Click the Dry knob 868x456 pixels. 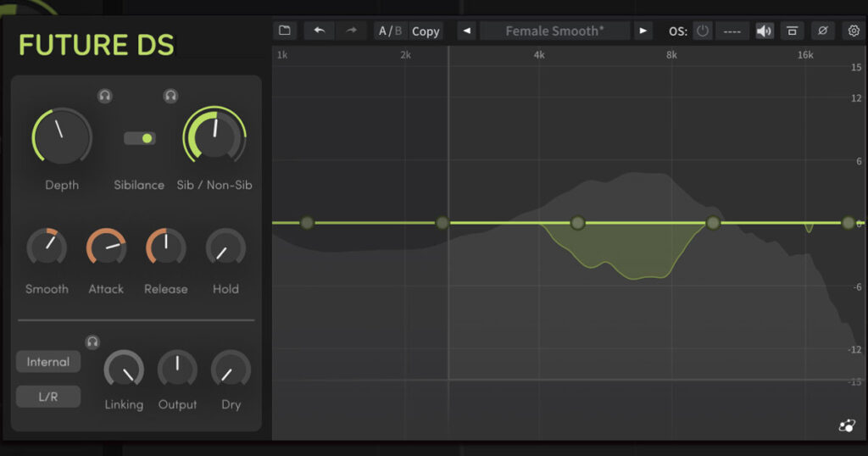[x=231, y=369]
